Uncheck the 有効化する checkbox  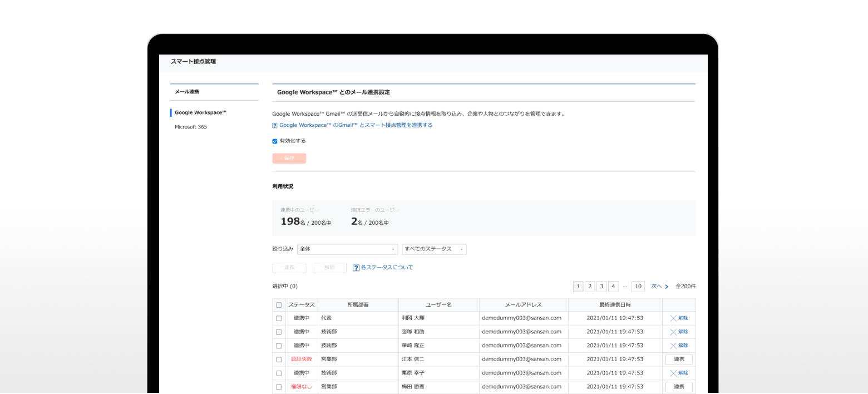(x=275, y=141)
